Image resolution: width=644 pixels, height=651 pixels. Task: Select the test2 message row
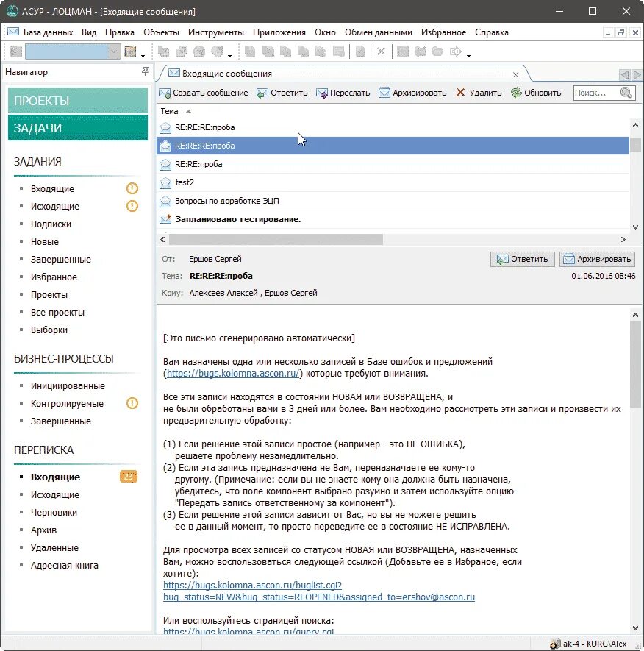(x=393, y=182)
